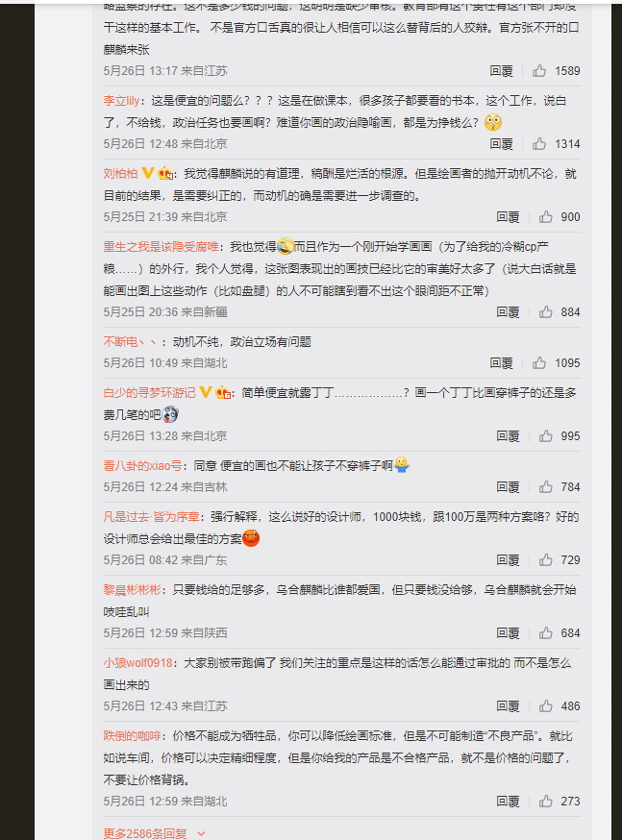Like the comment by 李立lily
The image size is (622, 840).
pyautogui.click(x=539, y=143)
